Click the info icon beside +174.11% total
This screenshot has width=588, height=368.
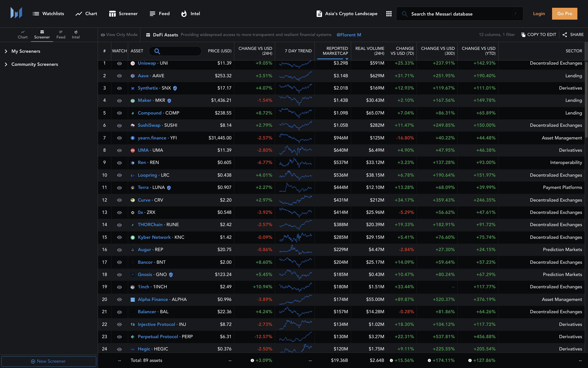coord(429,360)
